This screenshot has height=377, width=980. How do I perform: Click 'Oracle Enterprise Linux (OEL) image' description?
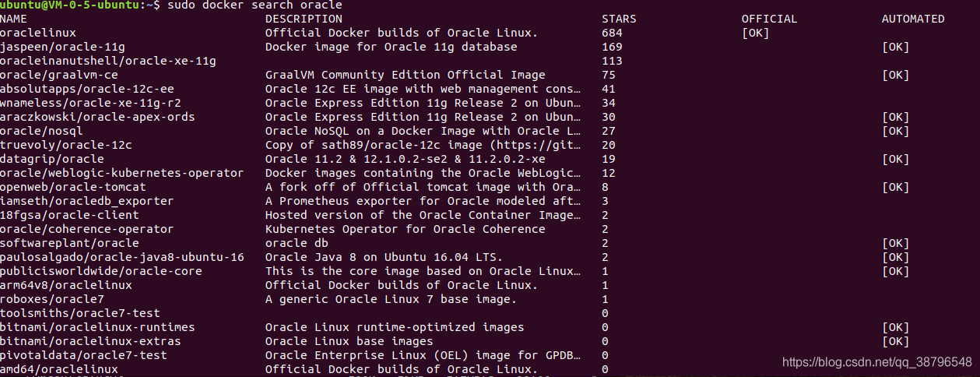click(423, 355)
